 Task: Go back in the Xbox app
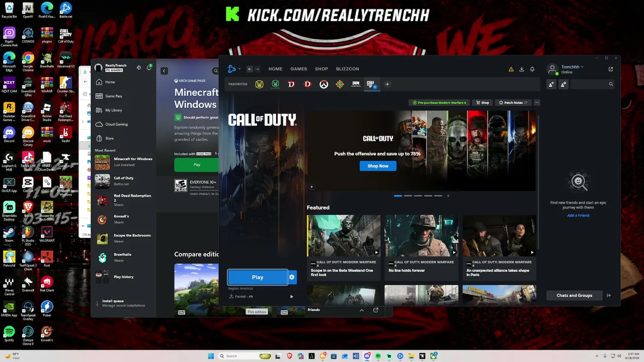click(x=164, y=71)
